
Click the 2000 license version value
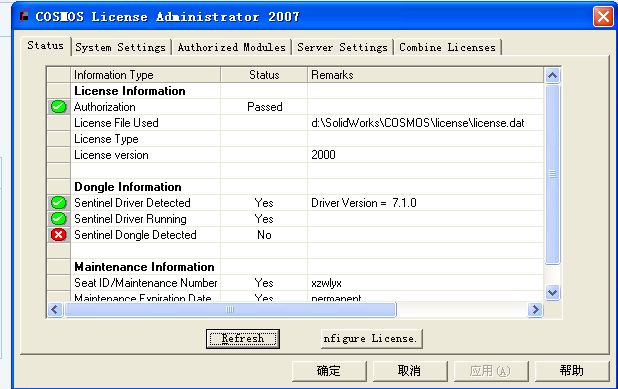click(x=323, y=155)
